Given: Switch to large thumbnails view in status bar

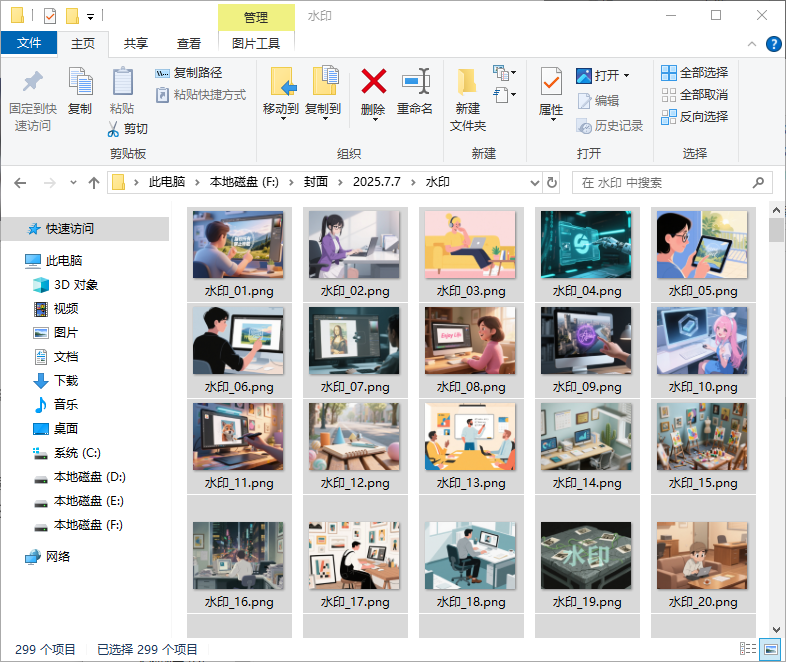Looking at the screenshot, I should click(x=770, y=649).
